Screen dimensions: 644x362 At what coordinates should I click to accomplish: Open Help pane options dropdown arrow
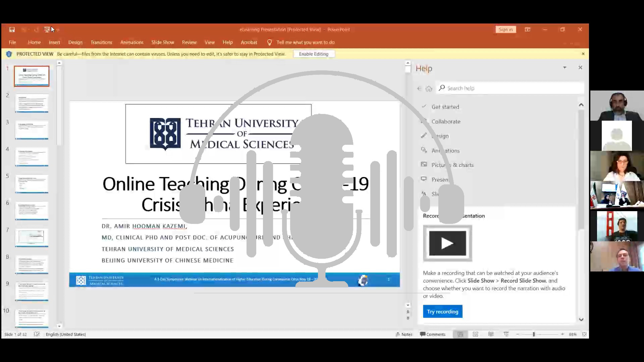click(x=565, y=68)
